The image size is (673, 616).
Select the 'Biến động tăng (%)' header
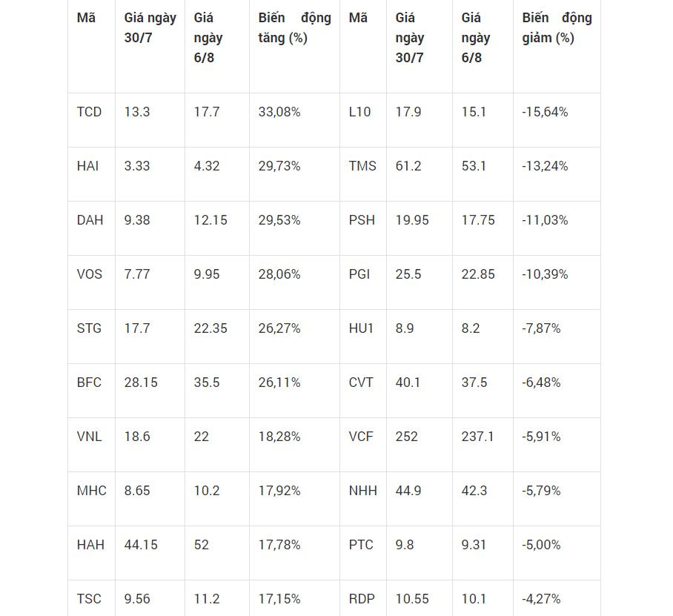tap(295, 28)
